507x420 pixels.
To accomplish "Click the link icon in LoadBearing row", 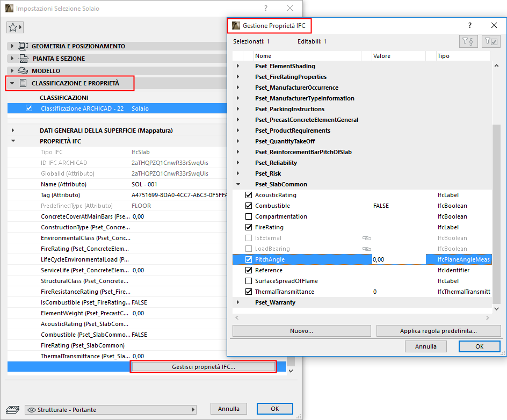I will click(366, 249).
